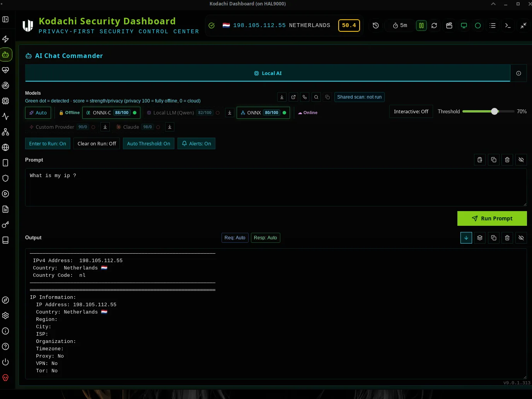Toggle Enter to Run setting
The image size is (532, 399).
[x=48, y=143]
